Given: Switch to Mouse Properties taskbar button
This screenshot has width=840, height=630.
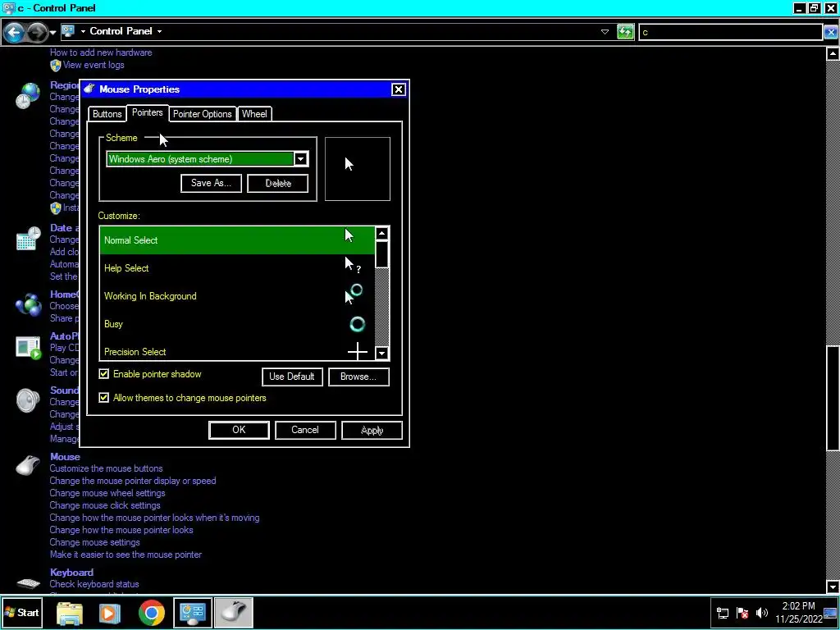Looking at the screenshot, I should (x=234, y=613).
